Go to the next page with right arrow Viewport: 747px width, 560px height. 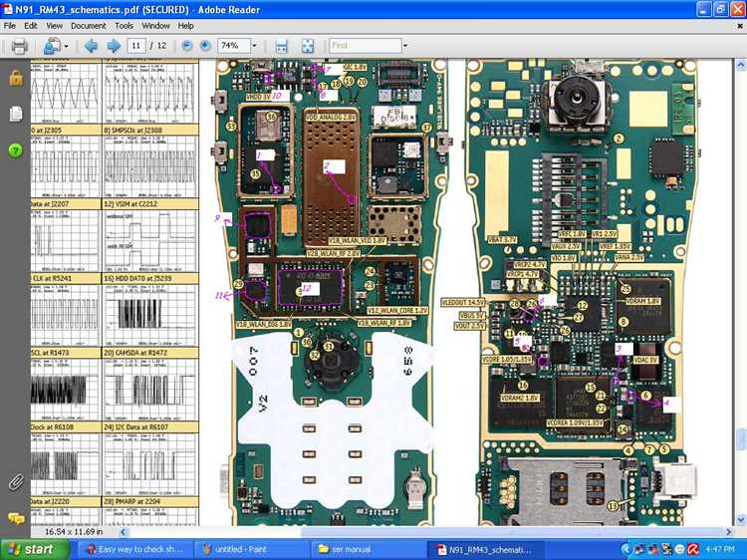click(114, 46)
